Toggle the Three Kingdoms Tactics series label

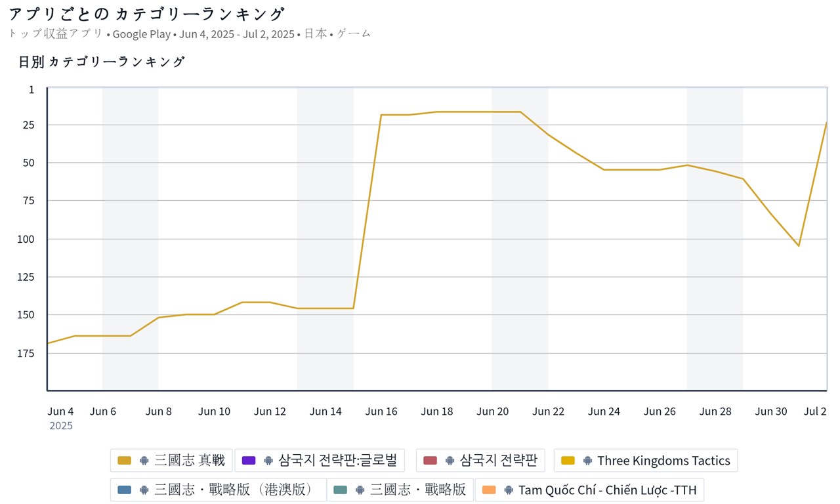click(663, 461)
